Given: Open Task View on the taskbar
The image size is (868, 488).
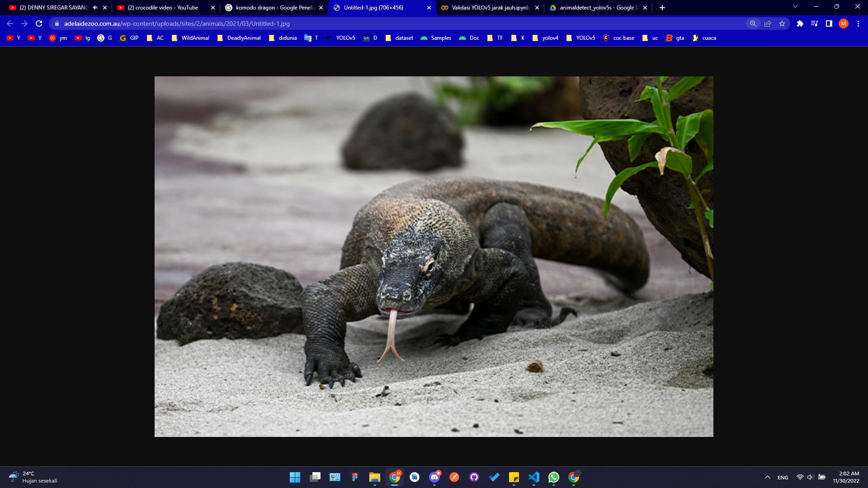Looking at the screenshot, I should click(315, 477).
